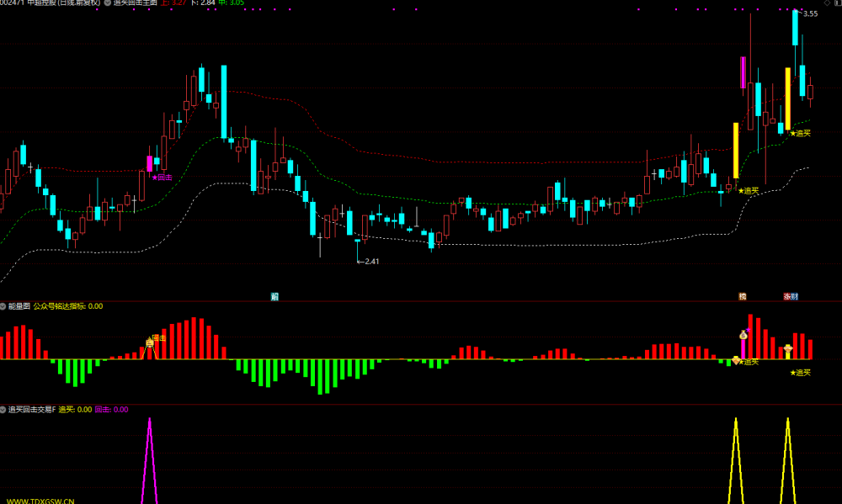842x504 pixels.
Task: Open the cyan info marker below main chart
Action: coord(274,296)
